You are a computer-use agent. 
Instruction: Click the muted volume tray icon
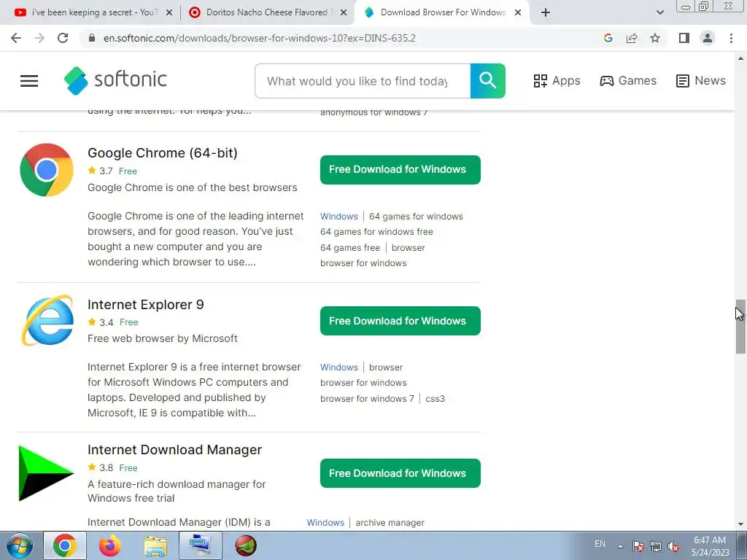coord(673,546)
